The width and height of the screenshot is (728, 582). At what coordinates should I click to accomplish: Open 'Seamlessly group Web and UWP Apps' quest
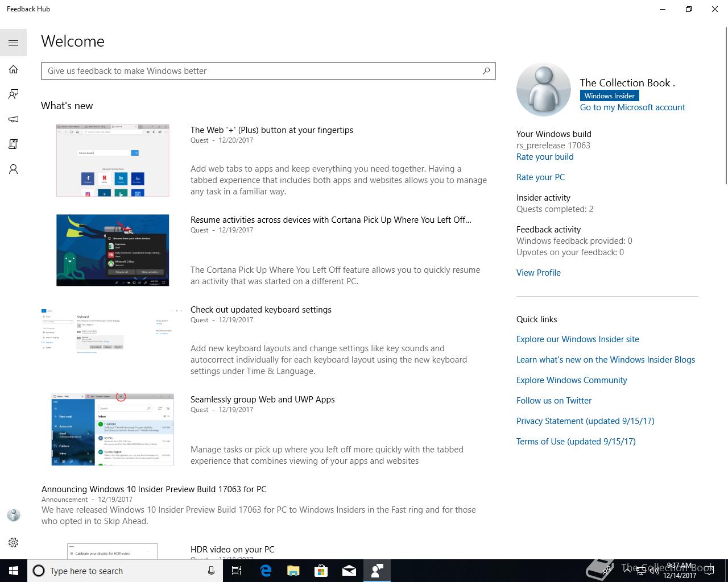point(263,400)
